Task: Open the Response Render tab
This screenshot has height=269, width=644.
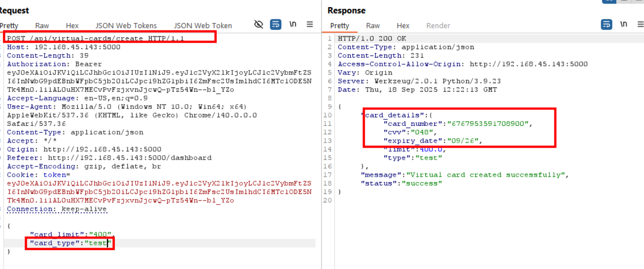Action: [438, 26]
